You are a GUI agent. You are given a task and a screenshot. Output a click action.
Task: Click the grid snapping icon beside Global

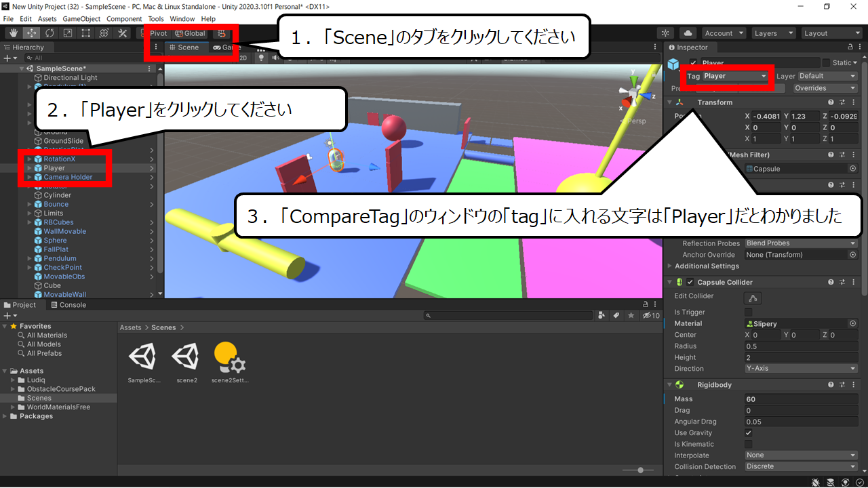(x=222, y=33)
